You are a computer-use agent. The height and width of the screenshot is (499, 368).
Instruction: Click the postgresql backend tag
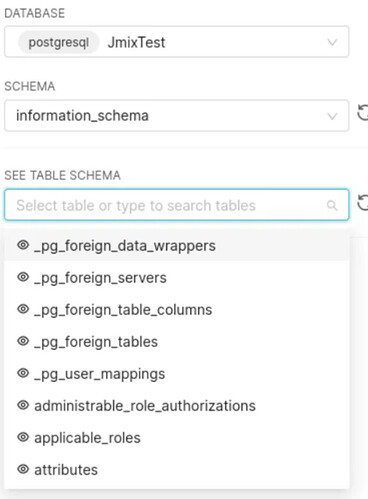click(x=59, y=42)
